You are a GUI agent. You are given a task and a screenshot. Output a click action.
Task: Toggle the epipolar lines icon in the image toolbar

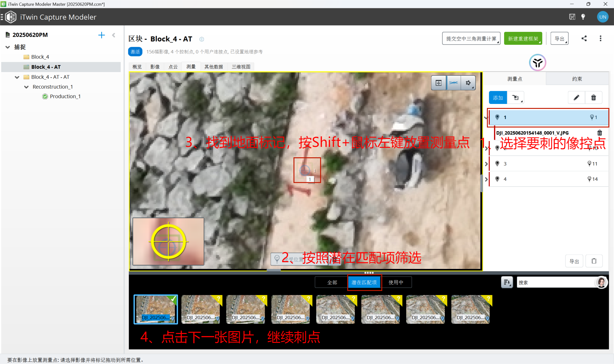(453, 83)
